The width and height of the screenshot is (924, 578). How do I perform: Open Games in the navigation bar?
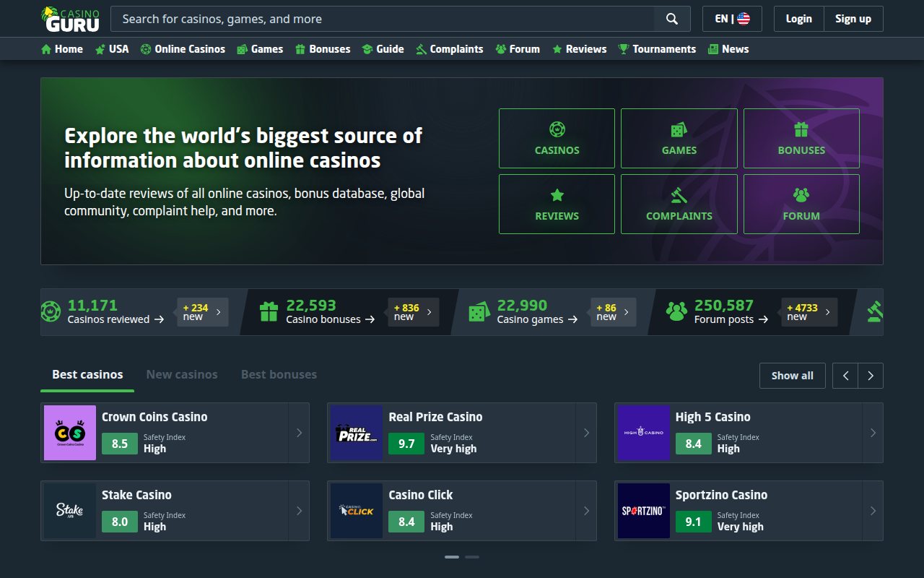pos(260,49)
